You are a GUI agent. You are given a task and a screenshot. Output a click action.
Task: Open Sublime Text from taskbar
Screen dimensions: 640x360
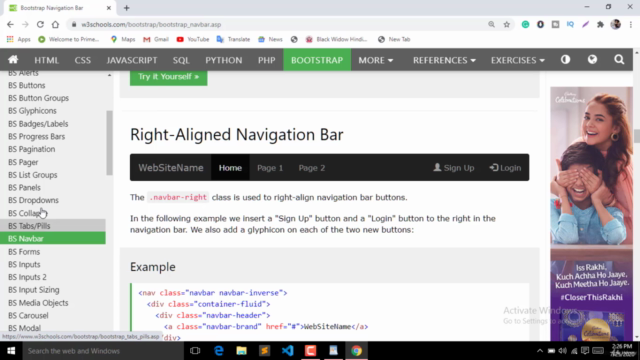tap(264, 351)
